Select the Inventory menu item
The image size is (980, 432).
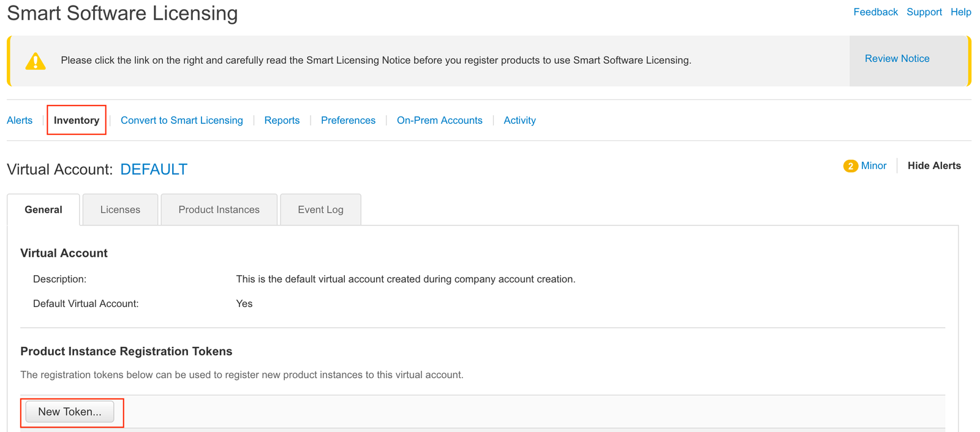click(77, 121)
